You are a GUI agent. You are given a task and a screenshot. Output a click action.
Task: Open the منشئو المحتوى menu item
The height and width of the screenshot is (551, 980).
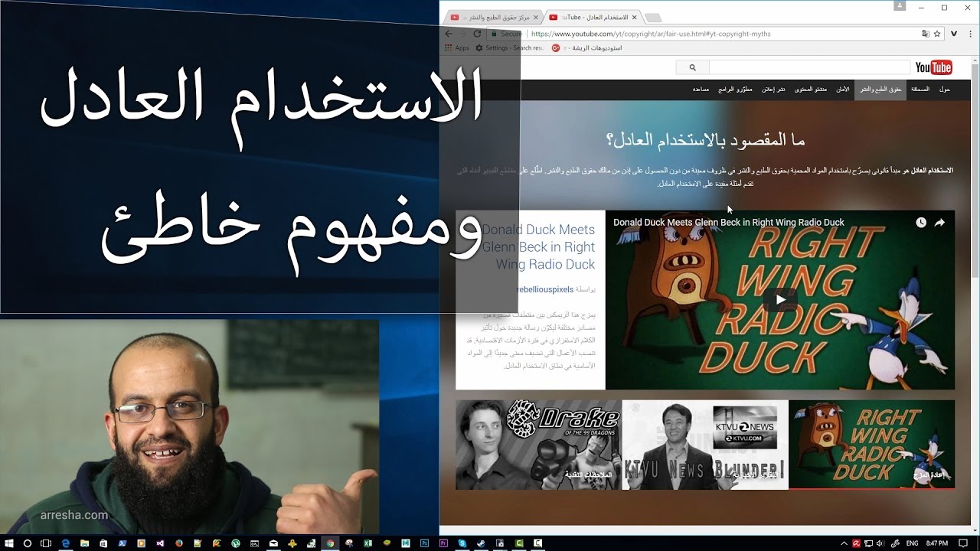[x=810, y=90]
